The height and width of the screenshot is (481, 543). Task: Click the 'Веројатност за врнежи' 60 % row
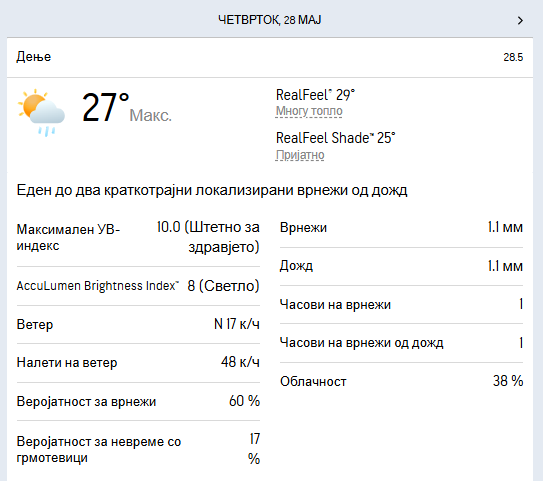[138, 401]
